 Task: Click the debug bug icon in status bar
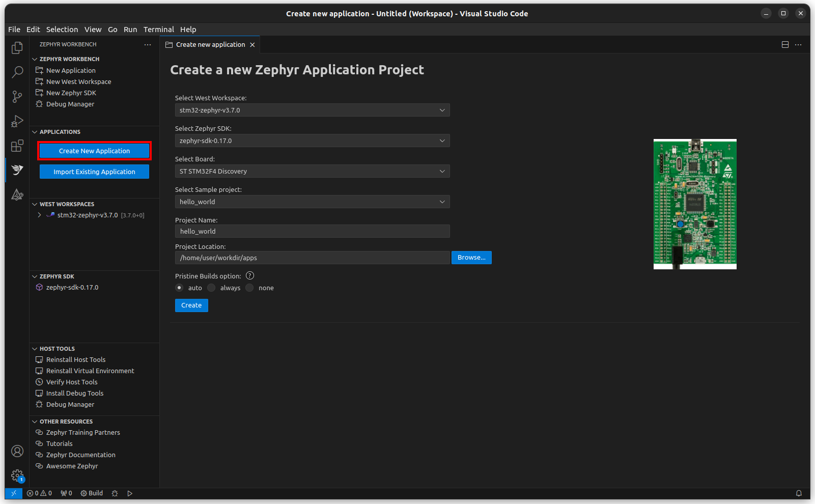point(115,493)
